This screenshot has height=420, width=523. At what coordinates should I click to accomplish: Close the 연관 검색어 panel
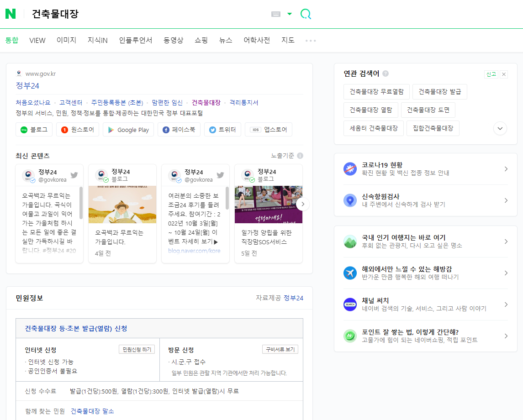(504, 74)
